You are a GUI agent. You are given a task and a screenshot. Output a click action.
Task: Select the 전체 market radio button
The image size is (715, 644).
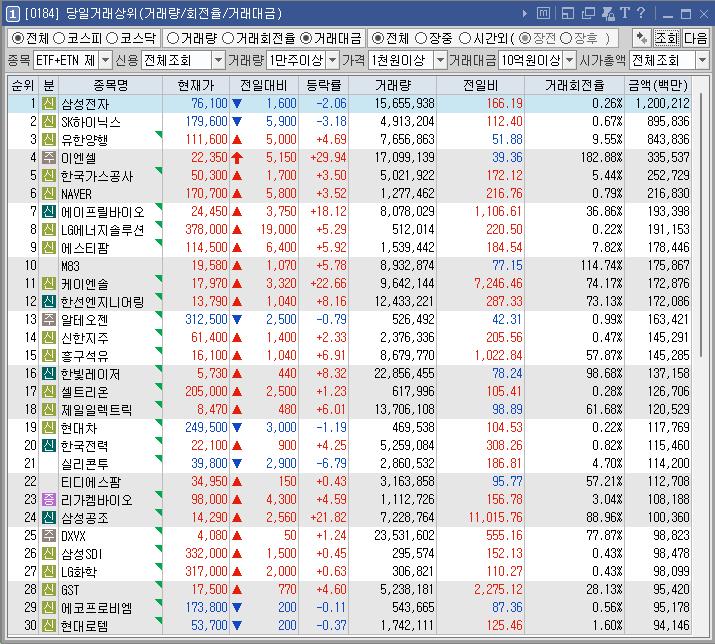coord(18,38)
